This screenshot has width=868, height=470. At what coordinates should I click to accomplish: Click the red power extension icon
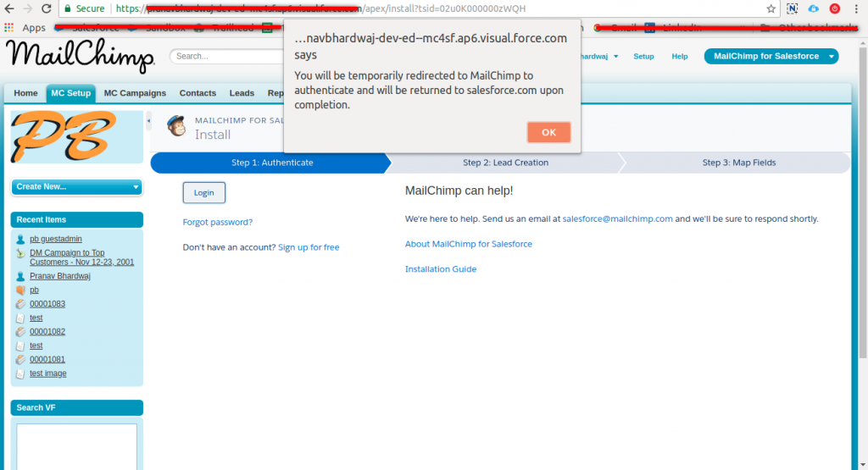pos(835,8)
